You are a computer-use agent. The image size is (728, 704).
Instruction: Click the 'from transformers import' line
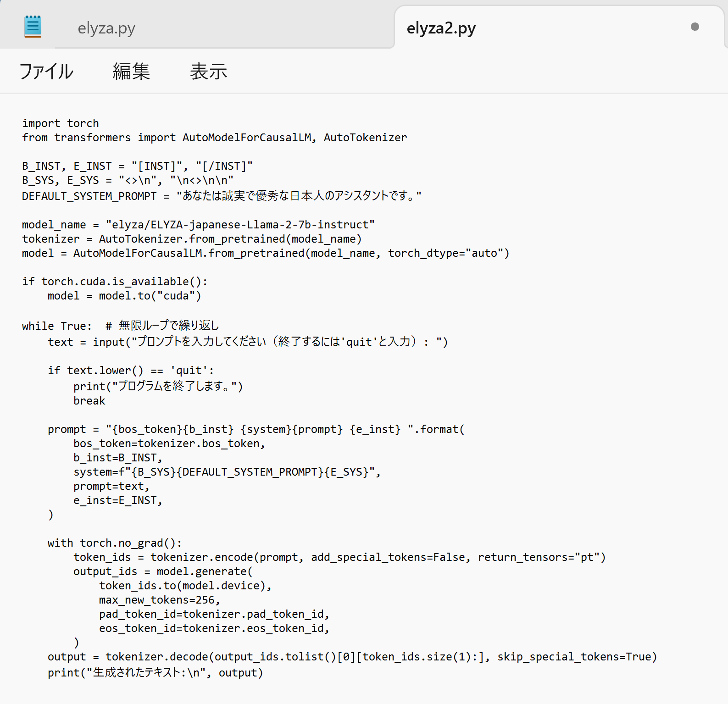[215, 138]
